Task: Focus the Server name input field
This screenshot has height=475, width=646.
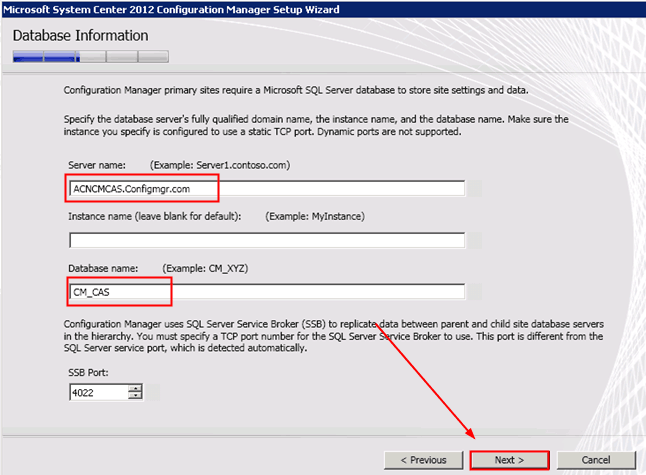Action: (267, 189)
